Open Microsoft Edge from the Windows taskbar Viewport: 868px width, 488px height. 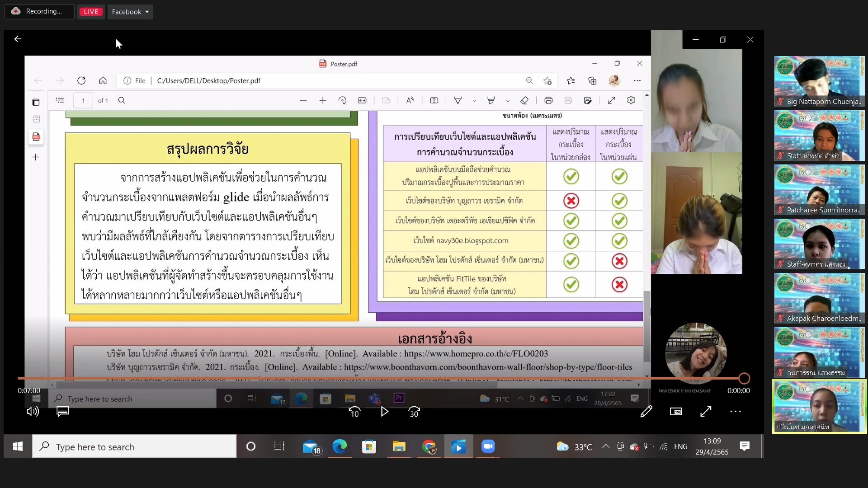pyautogui.click(x=340, y=446)
